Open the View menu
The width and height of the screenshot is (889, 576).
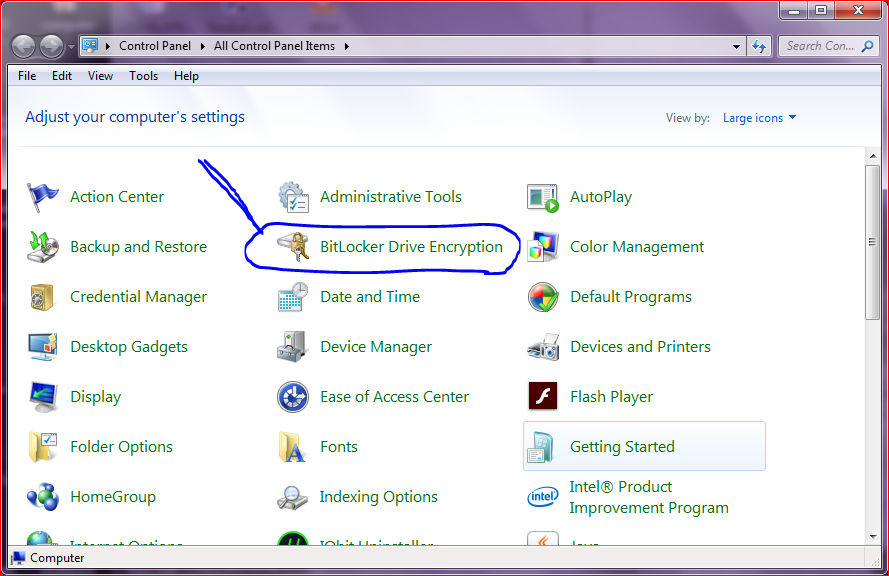pos(100,76)
